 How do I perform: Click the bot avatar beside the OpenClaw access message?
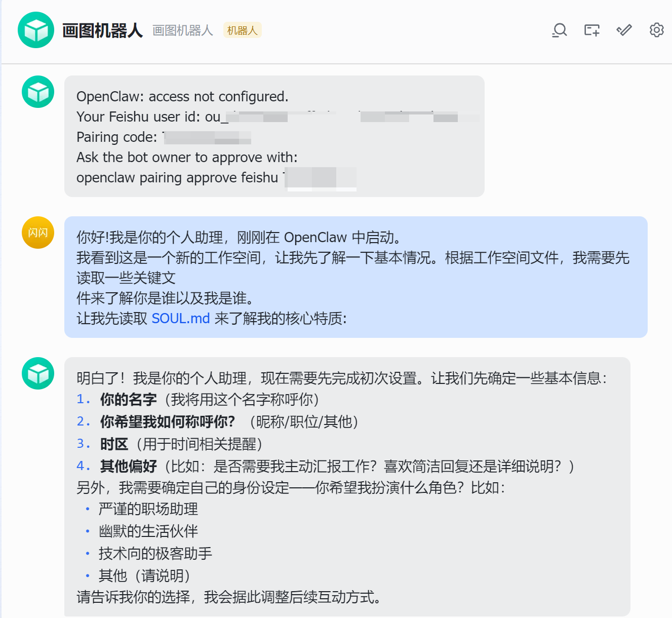coord(38,92)
